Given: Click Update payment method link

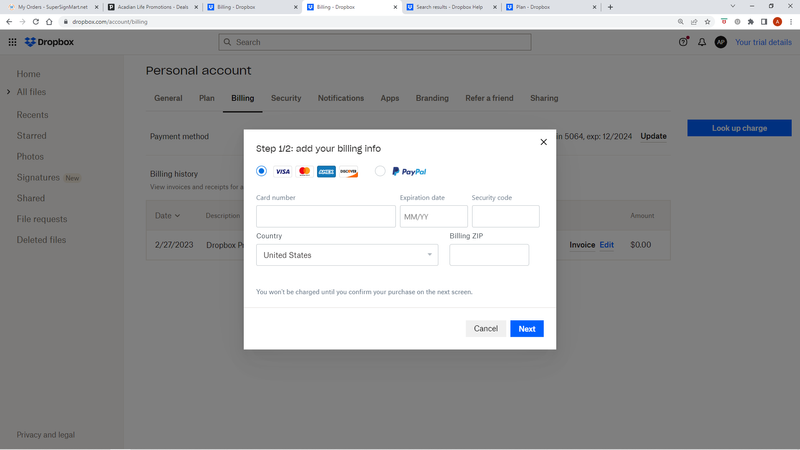Looking at the screenshot, I should click(x=654, y=136).
